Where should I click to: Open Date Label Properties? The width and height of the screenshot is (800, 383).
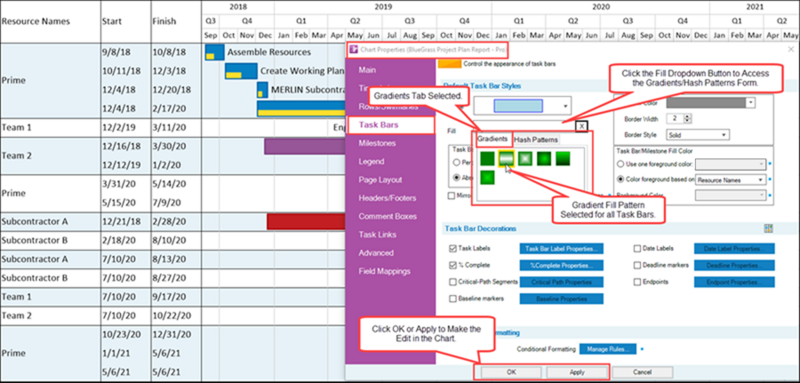point(734,249)
